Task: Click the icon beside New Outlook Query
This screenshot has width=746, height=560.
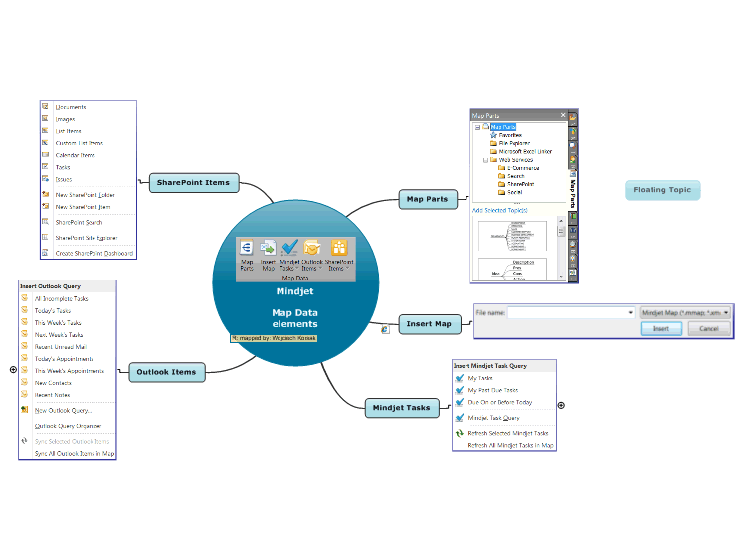Action: coord(24,409)
